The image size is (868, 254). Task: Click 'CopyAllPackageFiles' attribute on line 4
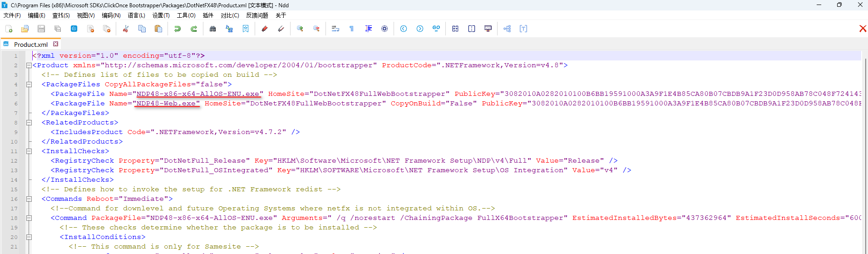[148, 85]
